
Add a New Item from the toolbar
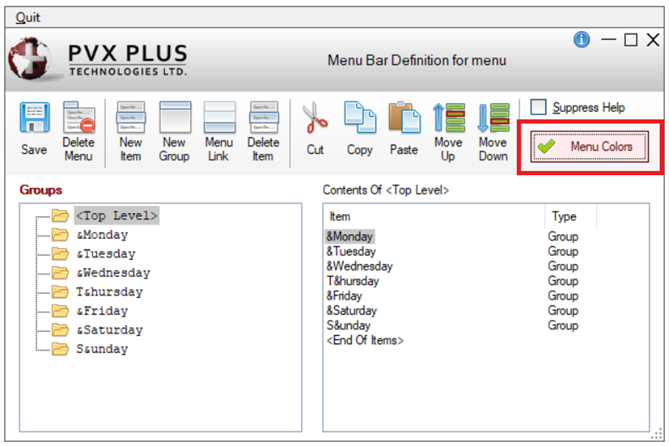131,119
